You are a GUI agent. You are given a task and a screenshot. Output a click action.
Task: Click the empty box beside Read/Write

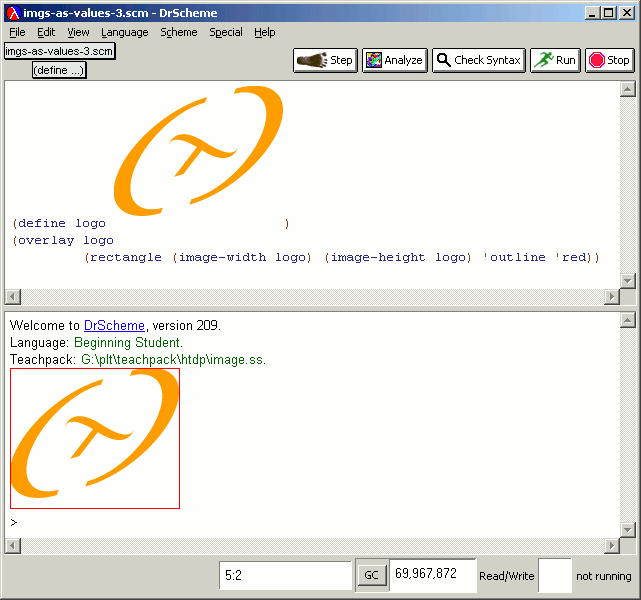click(x=555, y=575)
